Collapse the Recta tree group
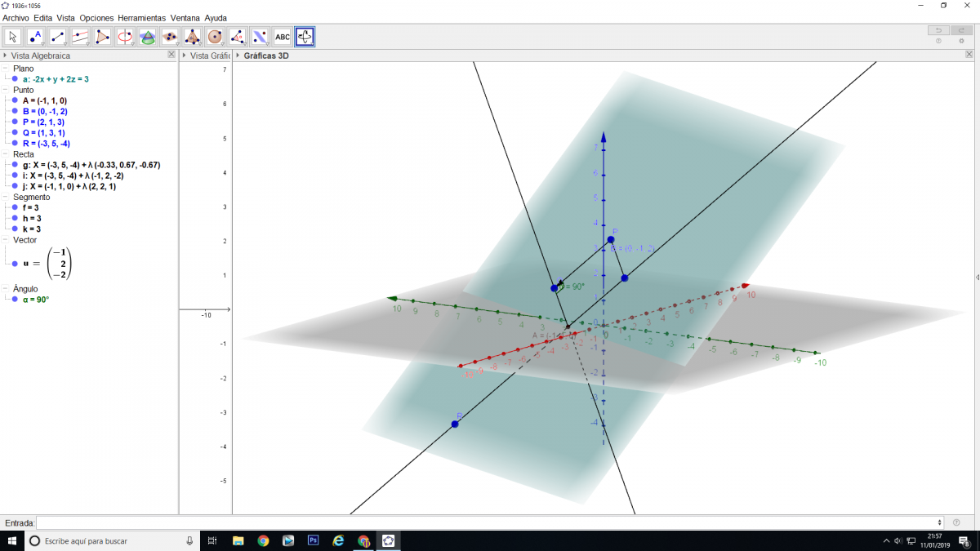Screen dimensions: 980x551 coord(6,154)
